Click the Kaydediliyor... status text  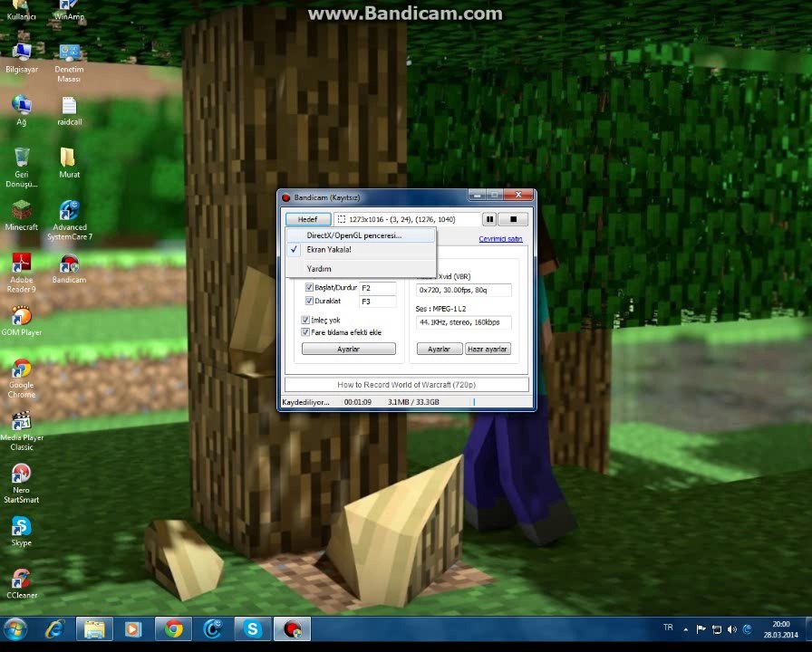tap(305, 402)
